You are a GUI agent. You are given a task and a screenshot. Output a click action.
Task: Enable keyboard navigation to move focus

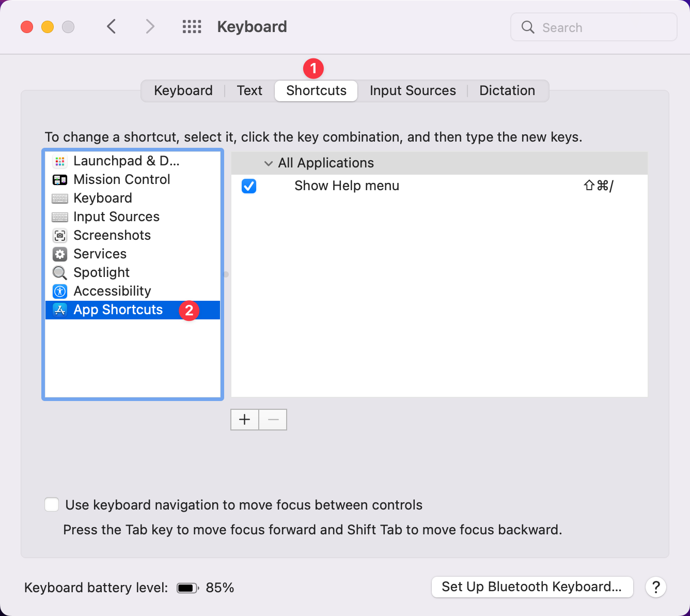pyautogui.click(x=52, y=504)
